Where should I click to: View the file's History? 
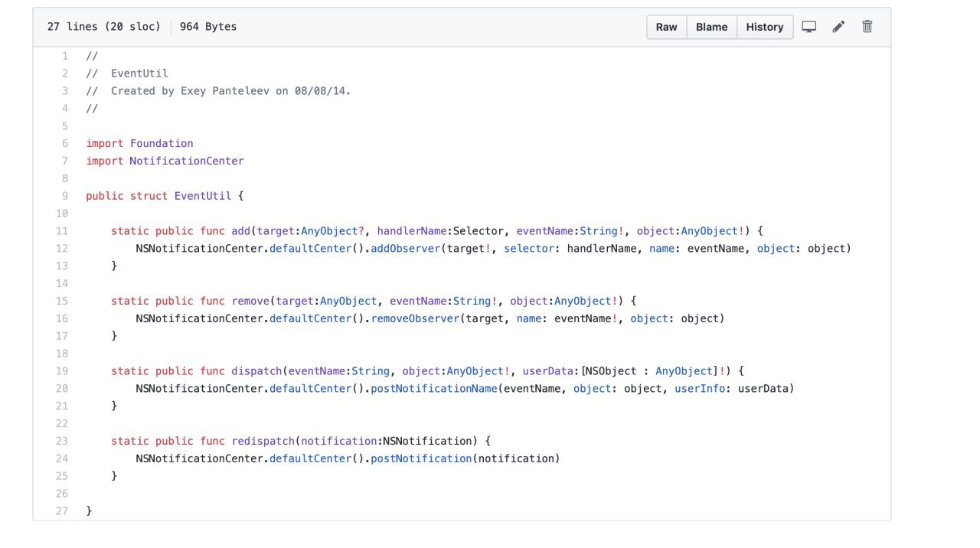click(x=764, y=27)
